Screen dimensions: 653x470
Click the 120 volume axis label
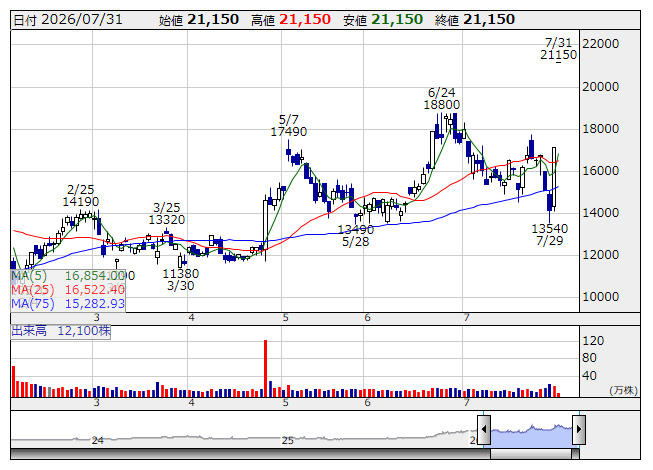[593, 341]
